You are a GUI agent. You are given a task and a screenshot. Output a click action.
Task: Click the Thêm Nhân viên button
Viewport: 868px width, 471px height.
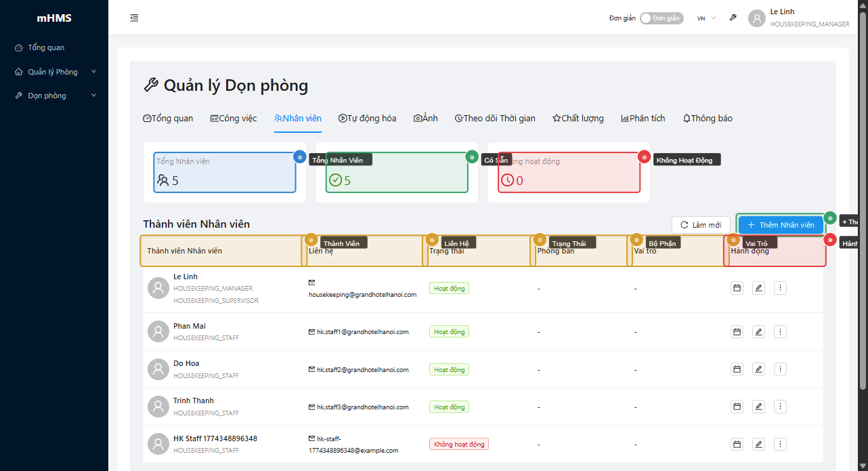coord(781,225)
